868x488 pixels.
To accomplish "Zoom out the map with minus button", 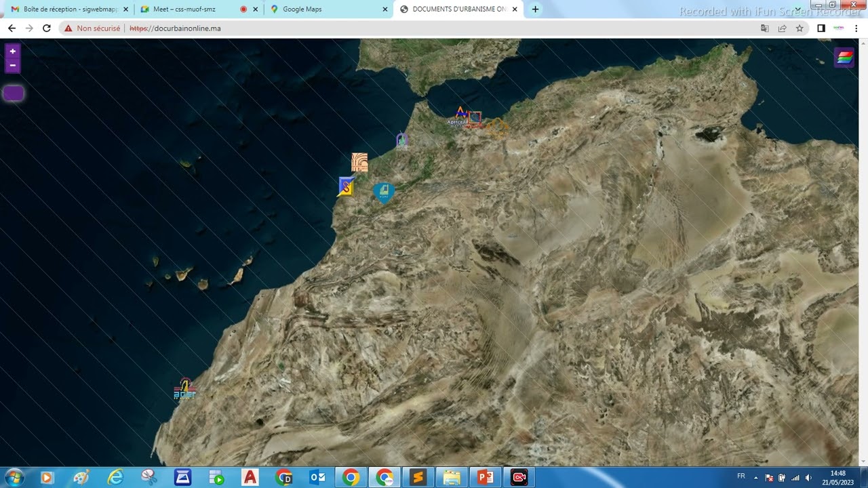I will click(13, 66).
